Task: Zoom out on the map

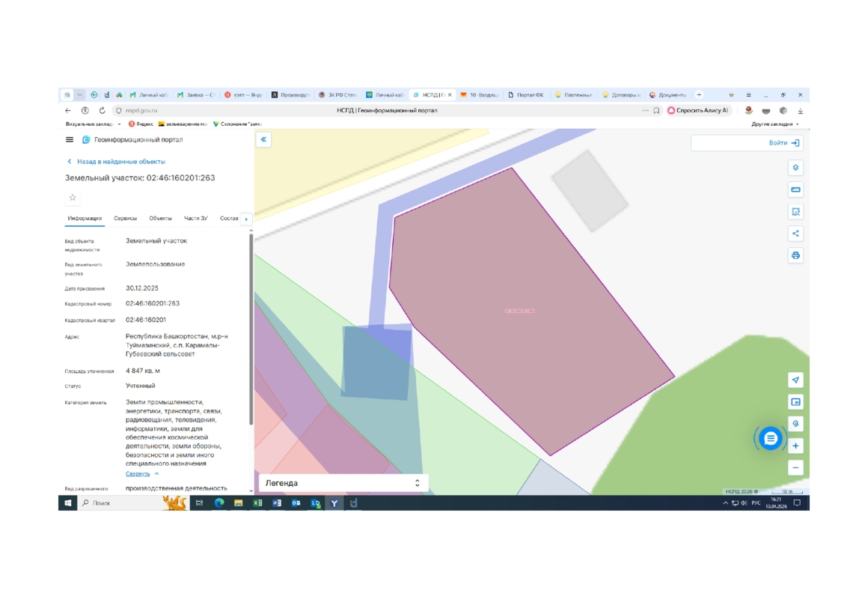Action: (x=795, y=467)
